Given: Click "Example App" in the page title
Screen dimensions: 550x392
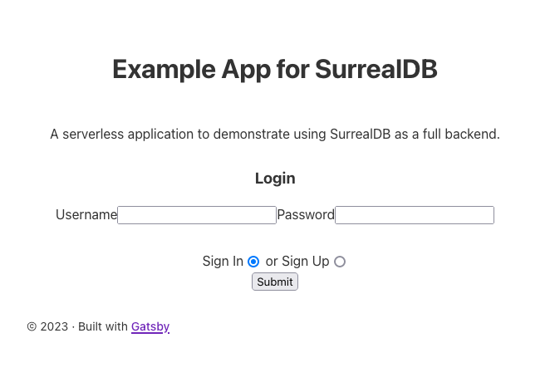Looking at the screenshot, I should pos(191,69).
